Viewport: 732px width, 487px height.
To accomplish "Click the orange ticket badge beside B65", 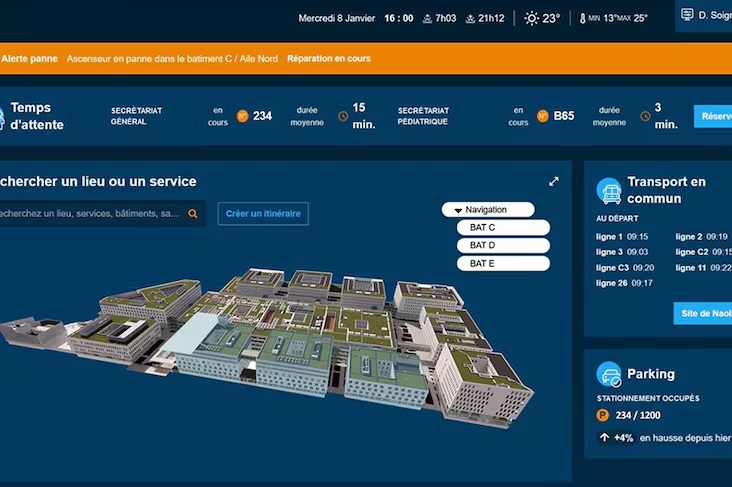I will coord(542,116).
